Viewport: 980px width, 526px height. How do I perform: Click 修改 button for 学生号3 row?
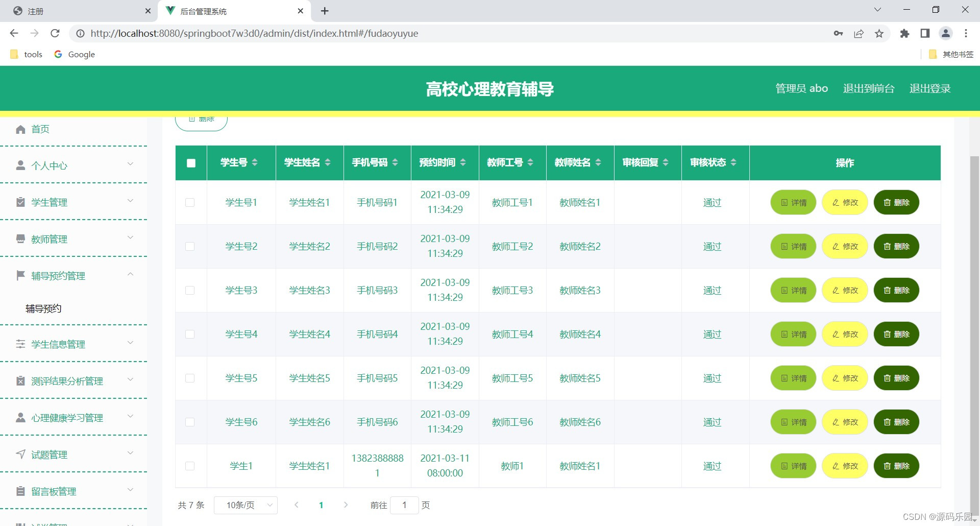click(845, 290)
